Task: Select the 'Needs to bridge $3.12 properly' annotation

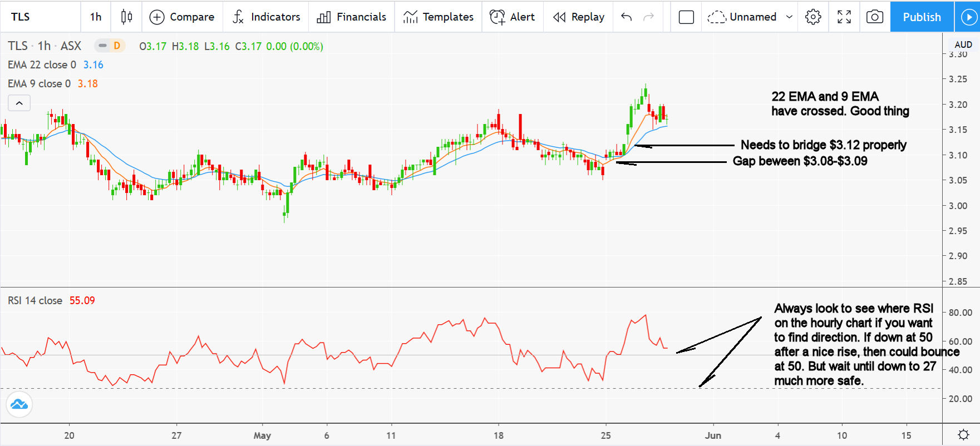Action: (x=823, y=145)
